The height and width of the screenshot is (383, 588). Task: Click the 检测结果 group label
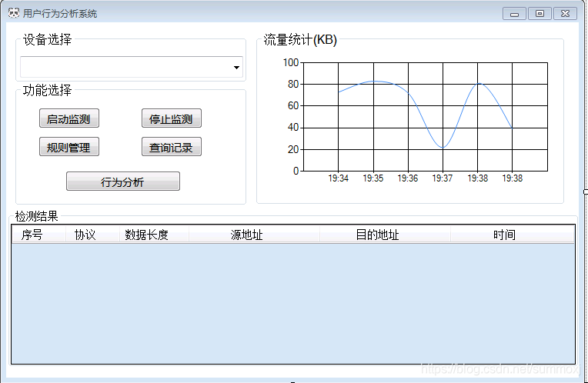click(36, 216)
